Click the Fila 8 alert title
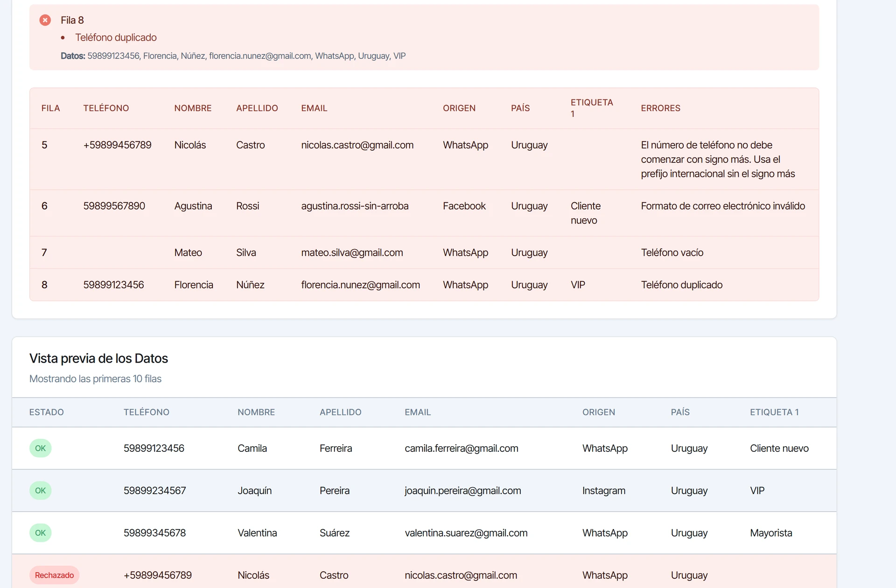This screenshot has width=896, height=588. (x=72, y=20)
